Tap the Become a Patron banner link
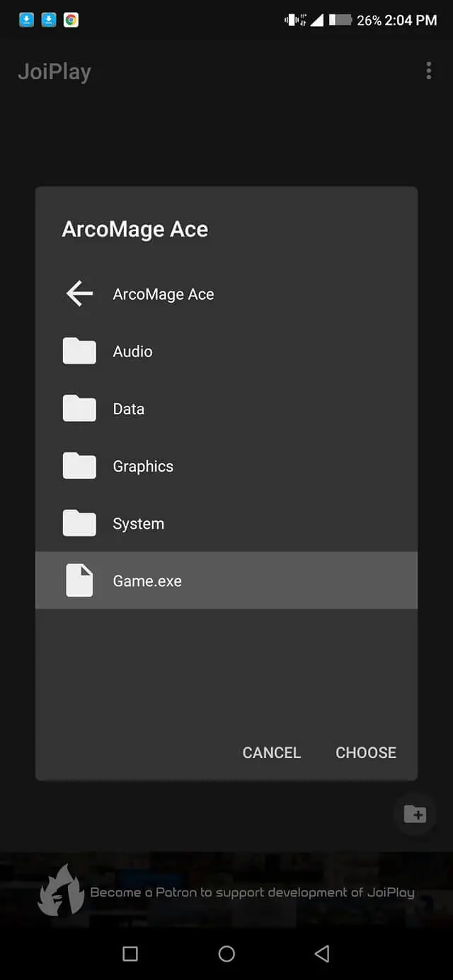 tap(252, 892)
